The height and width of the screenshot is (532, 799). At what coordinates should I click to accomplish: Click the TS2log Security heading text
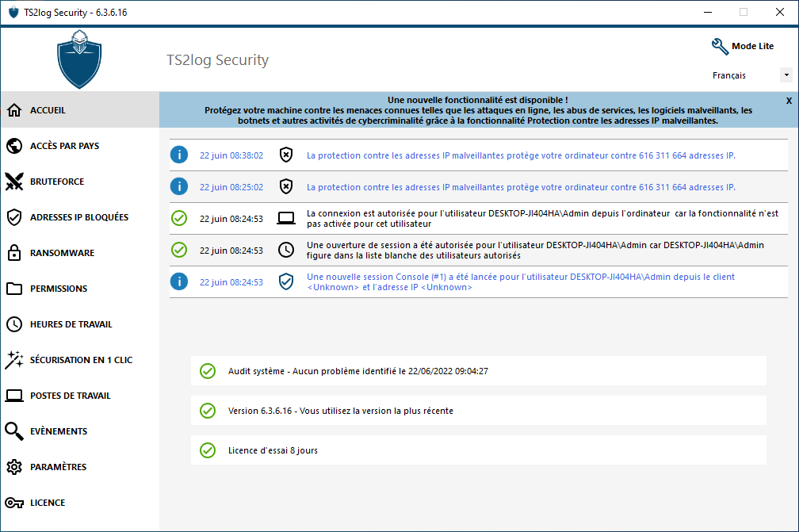217,59
